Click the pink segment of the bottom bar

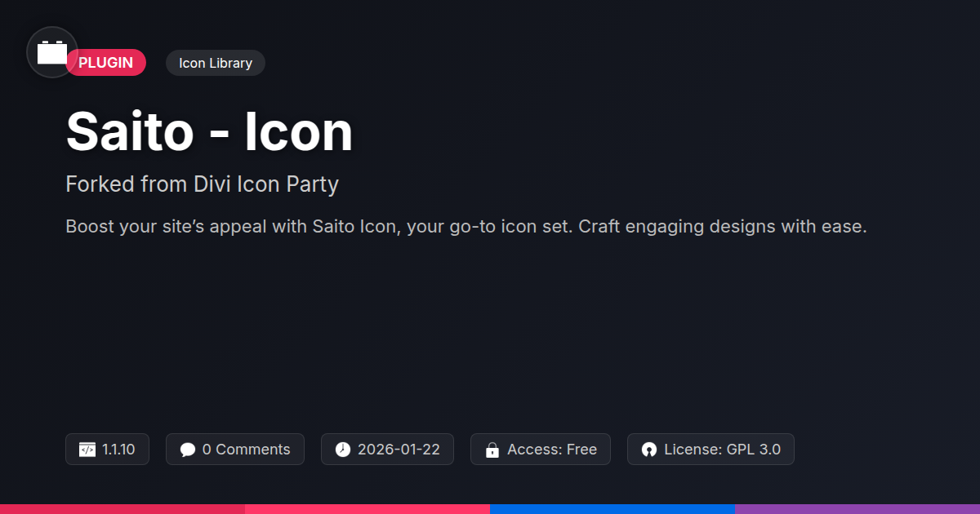pos(367,508)
